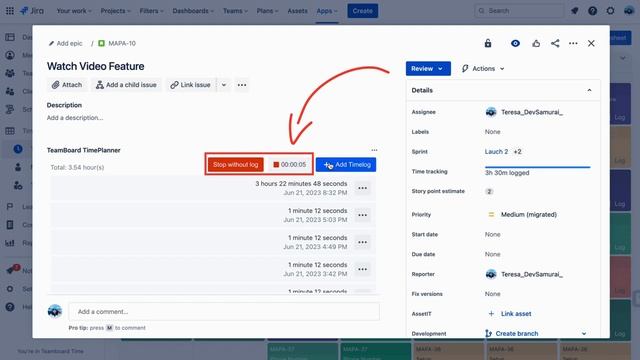Click the Add a comment field
The height and width of the screenshot is (360, 640).
pos(224,311)
